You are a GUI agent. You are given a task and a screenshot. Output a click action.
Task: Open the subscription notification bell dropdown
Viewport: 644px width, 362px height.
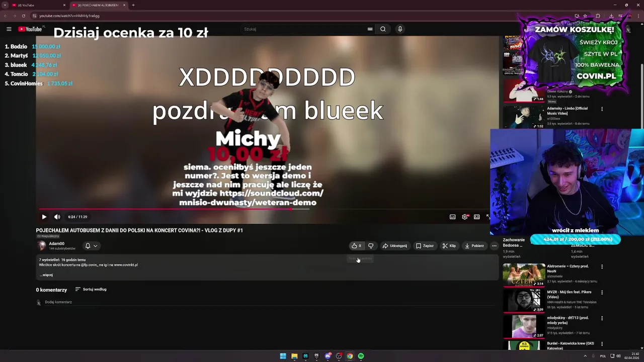[91, 246]
